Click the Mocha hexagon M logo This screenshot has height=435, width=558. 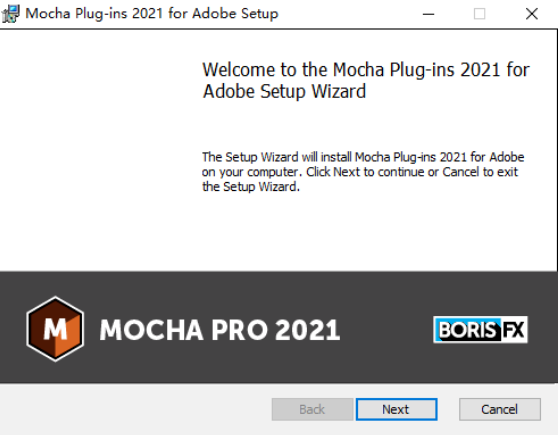[x=55, y=329]
